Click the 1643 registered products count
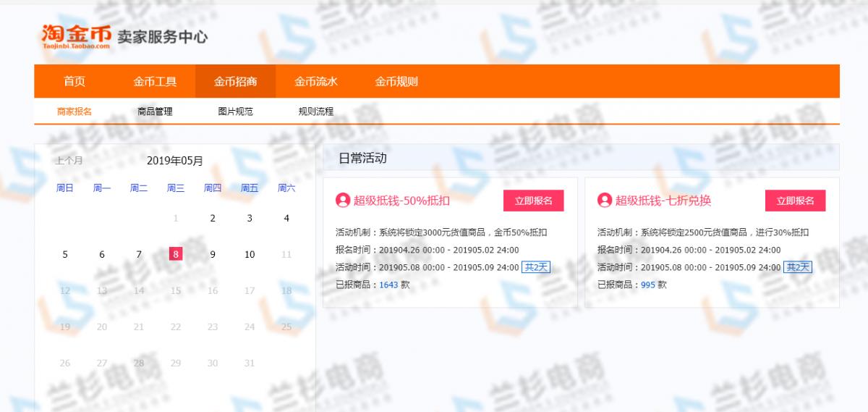This screenshot has width=868, height=412. [x=388, y=285]
